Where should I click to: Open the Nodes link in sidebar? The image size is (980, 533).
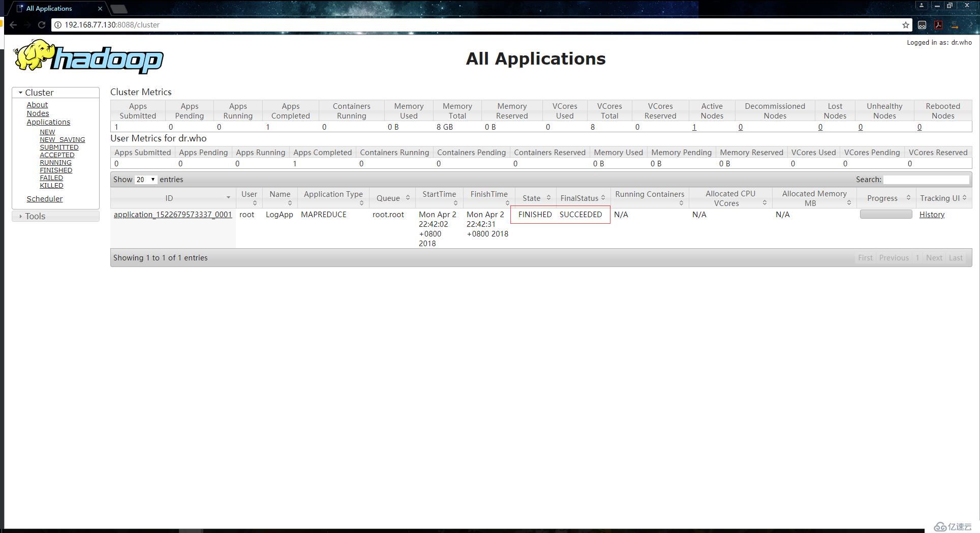38,113
